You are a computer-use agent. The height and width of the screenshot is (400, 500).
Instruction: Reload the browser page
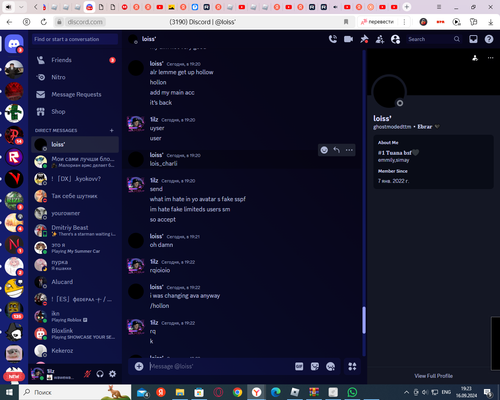(x=44, y=22)
